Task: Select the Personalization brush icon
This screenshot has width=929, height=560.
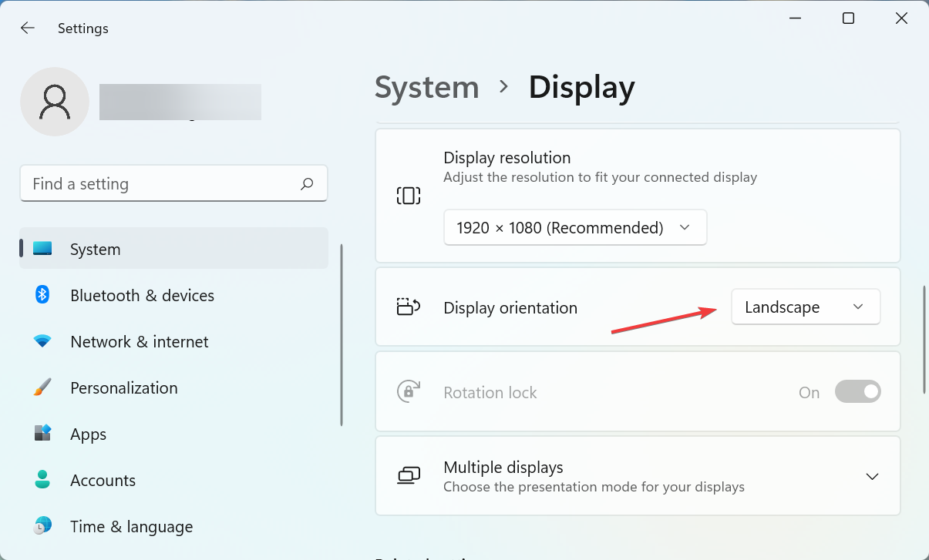Action: [42, 387]
